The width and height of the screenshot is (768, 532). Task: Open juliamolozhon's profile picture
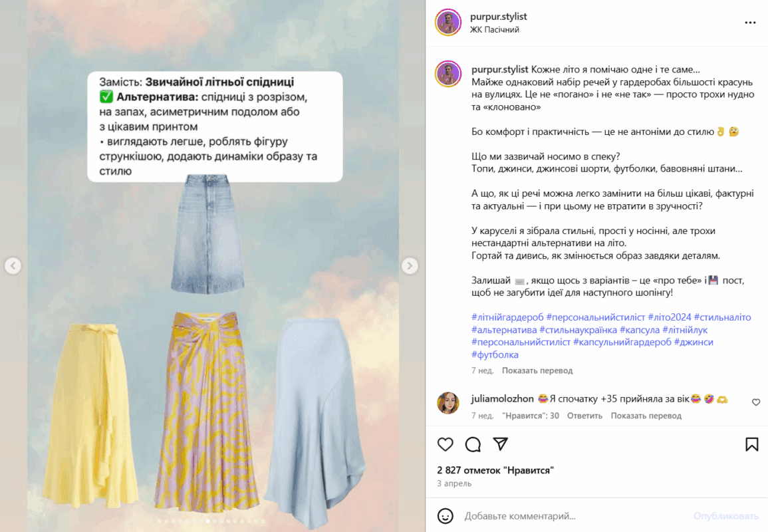448,403
